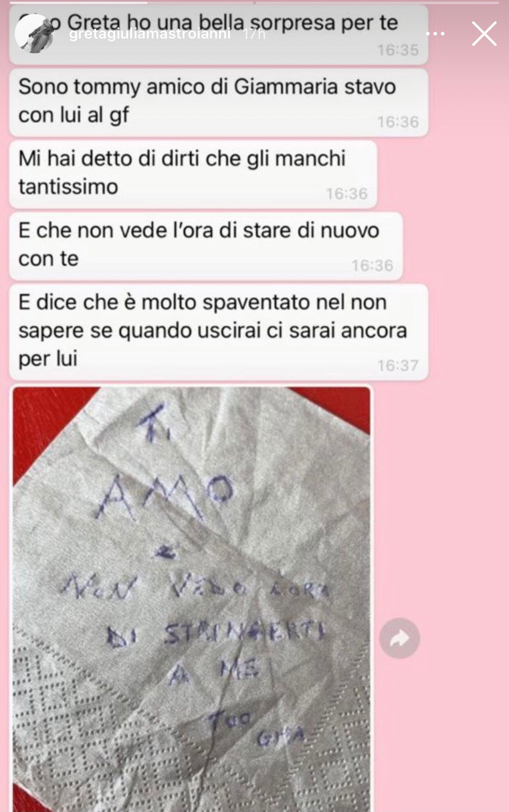Open the story's three-dot options menu
The height and width of the screenshot is (812, 509).
click(436, 34)
